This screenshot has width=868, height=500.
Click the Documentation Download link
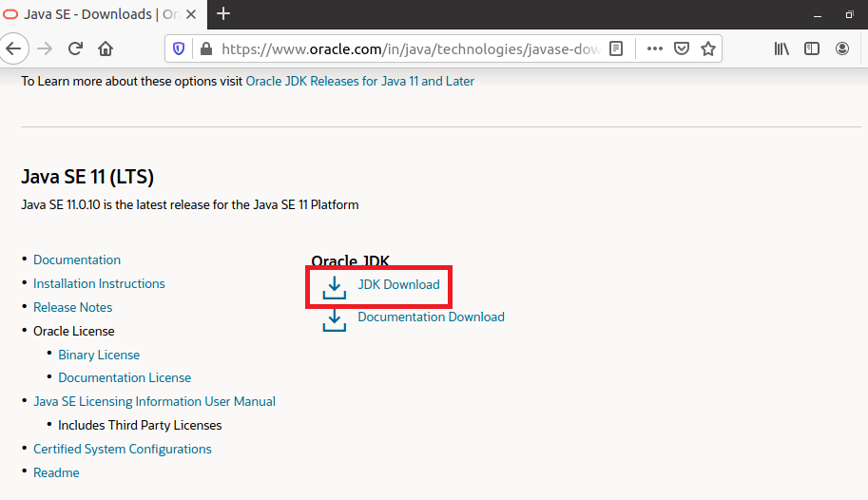tap(431, 317)
